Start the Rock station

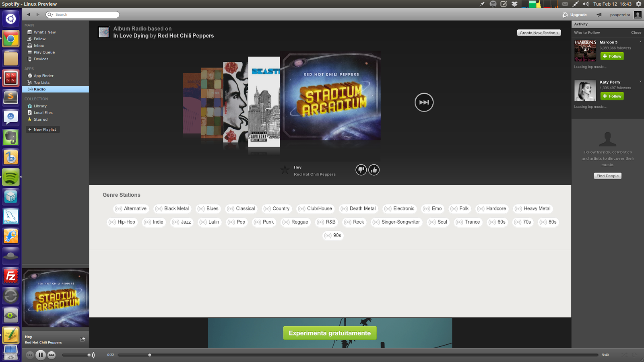354,222
